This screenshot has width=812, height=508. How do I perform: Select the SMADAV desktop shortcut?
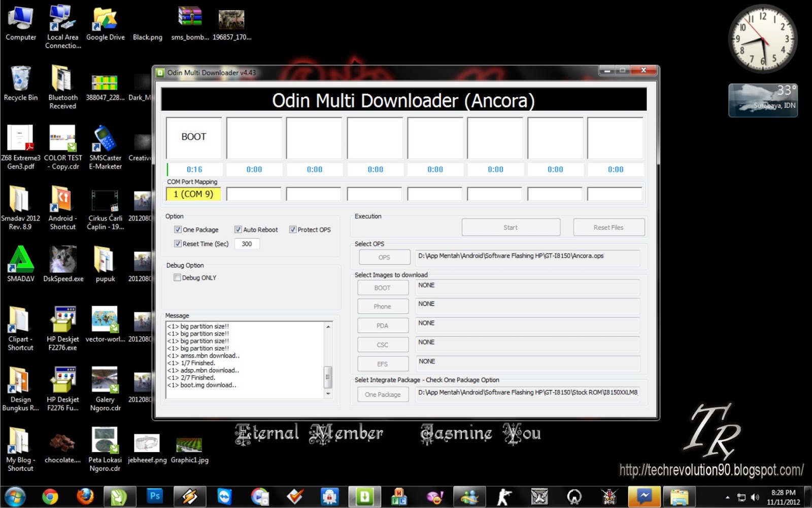[21, 264]
